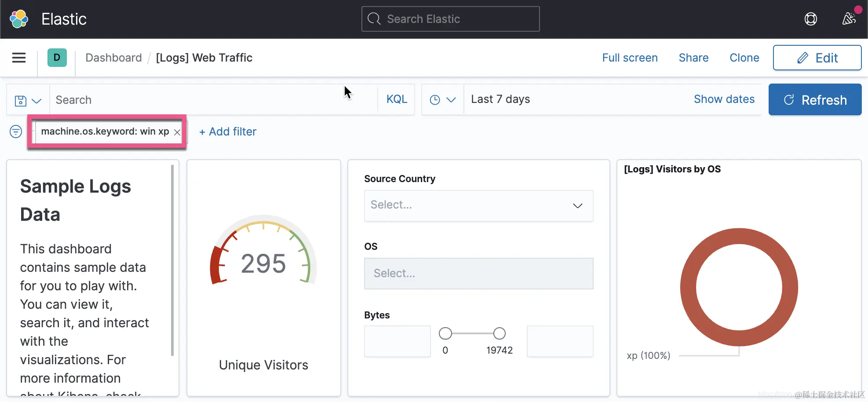Click the Sample Logs Data panel scrollbar

[172, 260]
